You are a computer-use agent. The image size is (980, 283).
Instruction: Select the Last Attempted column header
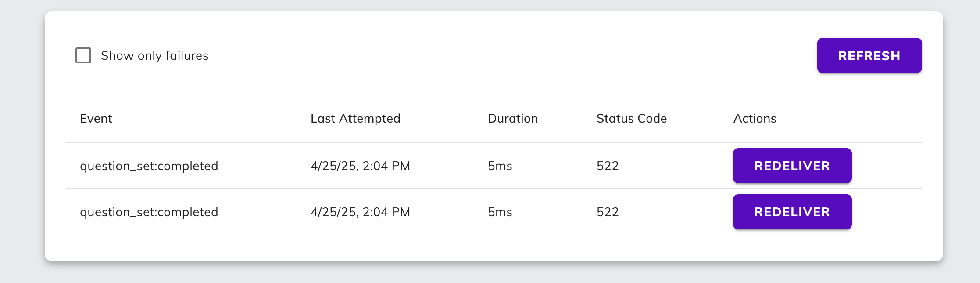tap(355, 119)
